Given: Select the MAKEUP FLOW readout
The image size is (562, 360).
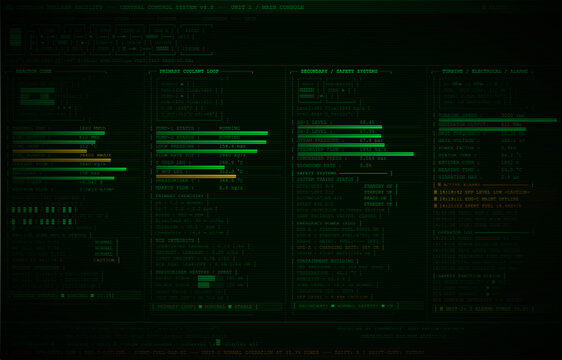Looking at the screenshot, I should (x=199, y=188).
